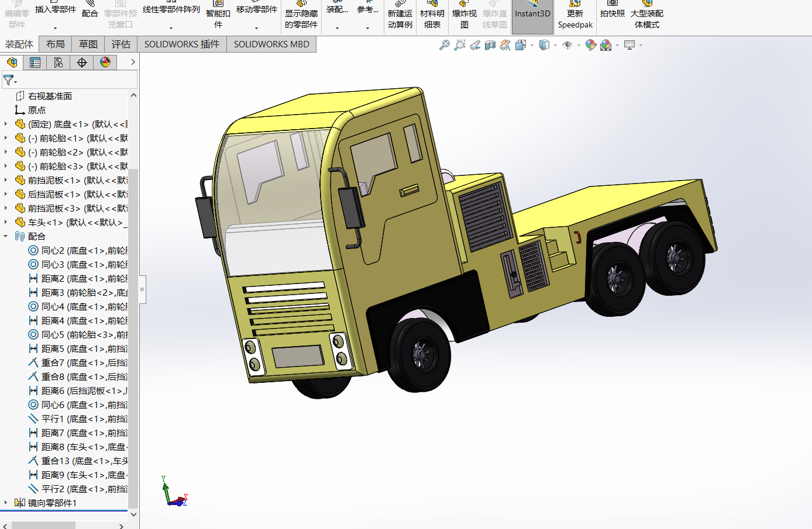Open 插入零部件 dropdown arrow

point(56,28)
